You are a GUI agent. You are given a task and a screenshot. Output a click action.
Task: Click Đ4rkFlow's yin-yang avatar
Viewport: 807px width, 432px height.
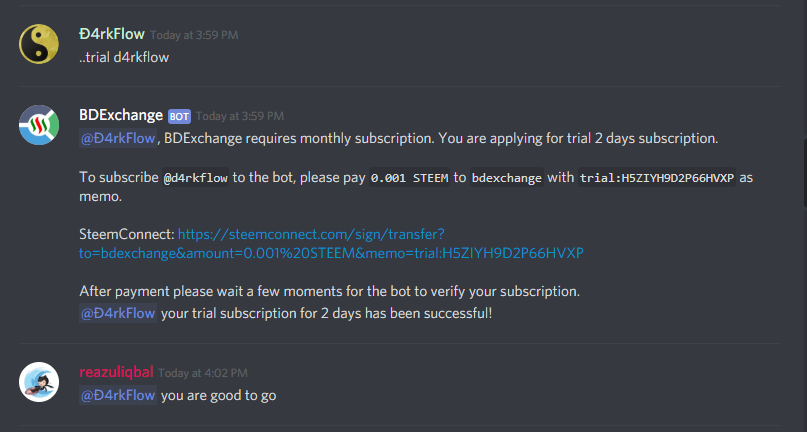[39, 44]
